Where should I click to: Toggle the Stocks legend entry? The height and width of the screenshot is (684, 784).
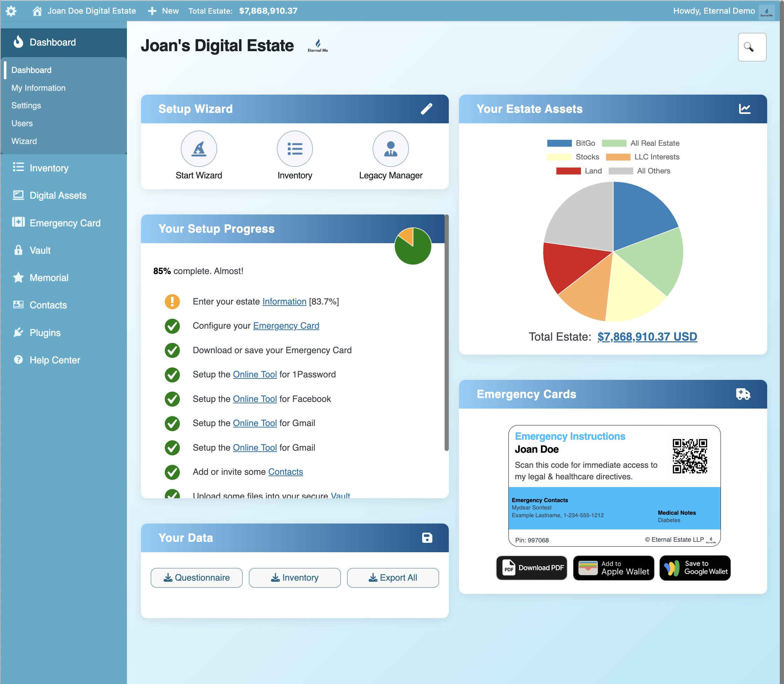pyautogui.click(x=573, y=157)
